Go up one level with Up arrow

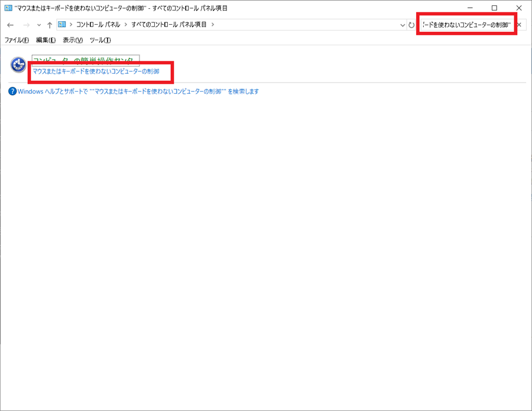coord(50,25)
